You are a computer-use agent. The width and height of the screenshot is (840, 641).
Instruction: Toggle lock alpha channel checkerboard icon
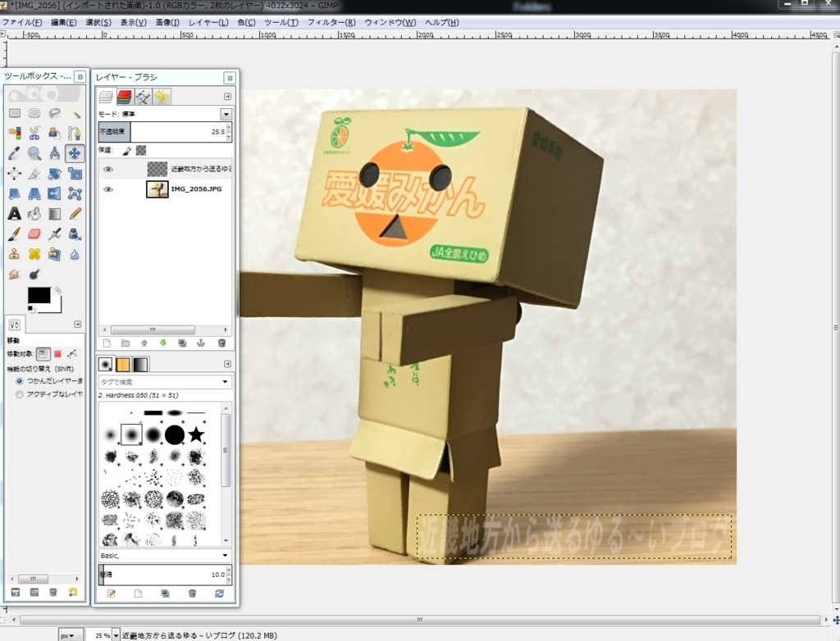pos(141,151)
